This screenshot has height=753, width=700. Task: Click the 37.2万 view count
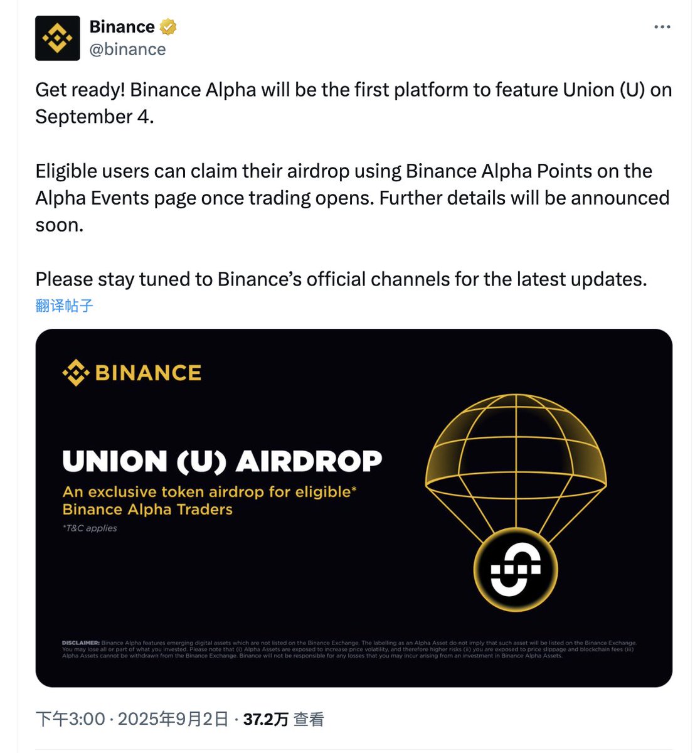(x=265, y=719)
